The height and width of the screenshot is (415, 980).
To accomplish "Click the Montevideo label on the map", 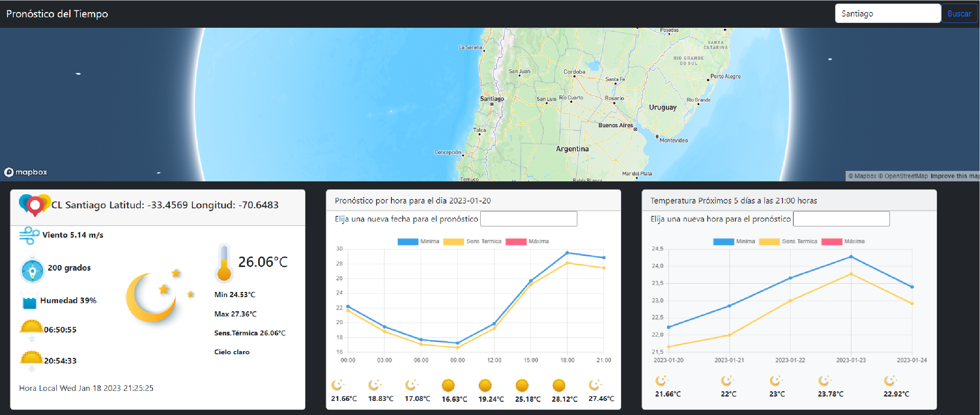I will pyautogui.click(x=673, y=140).
